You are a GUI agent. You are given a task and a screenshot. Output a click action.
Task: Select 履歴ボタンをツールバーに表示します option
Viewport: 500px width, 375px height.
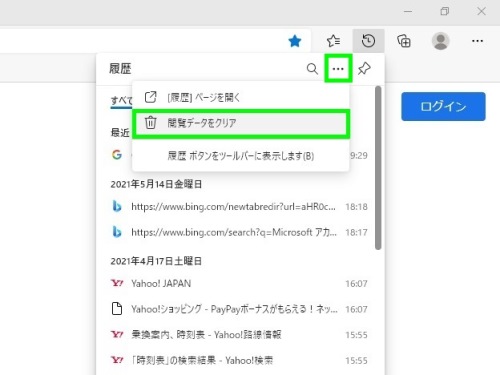(x=241, y=156)
